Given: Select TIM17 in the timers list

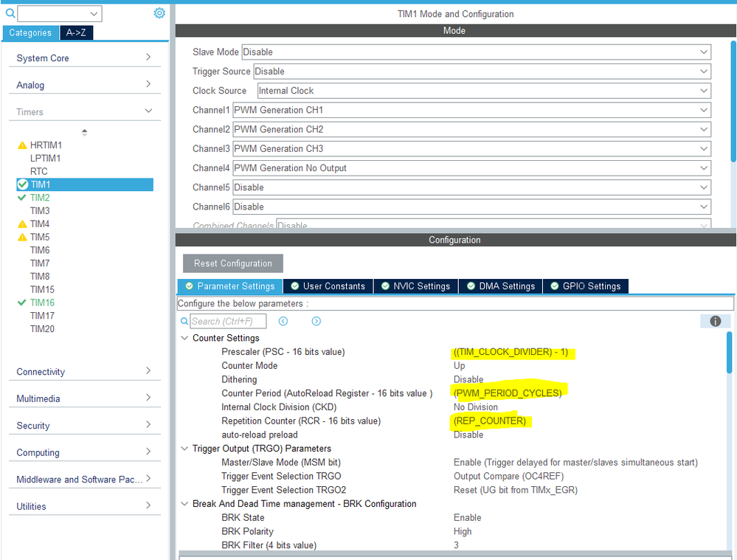Looking at the screenshot, I should coord(42,316).
